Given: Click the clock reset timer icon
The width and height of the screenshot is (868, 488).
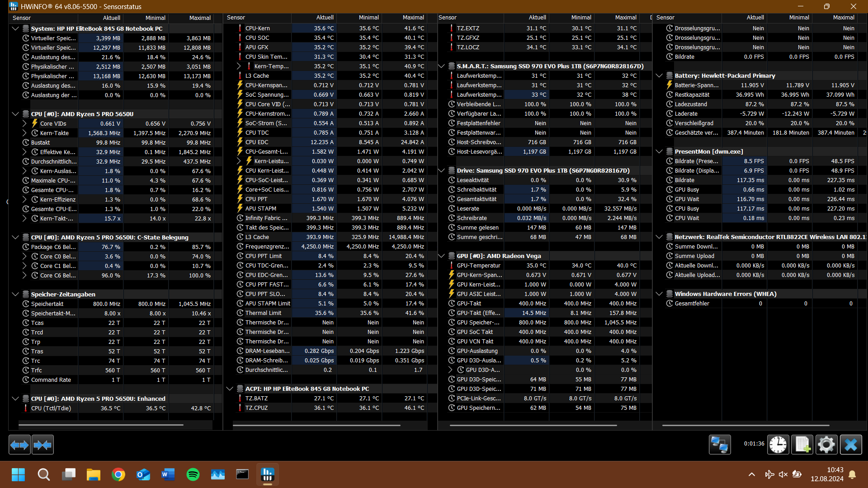Looking at the screenshot, I should [x=778, y=445].
